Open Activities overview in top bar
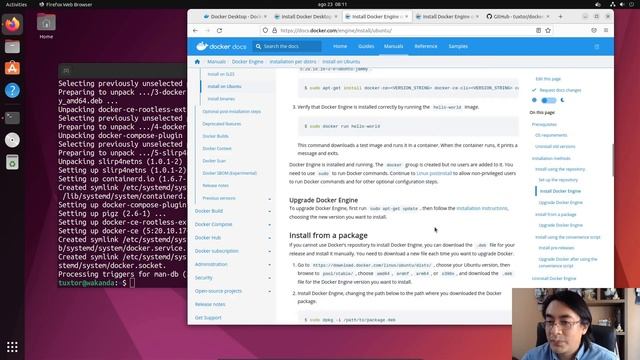640x360 pixels. pyautogui.click(x=16, y=4)
